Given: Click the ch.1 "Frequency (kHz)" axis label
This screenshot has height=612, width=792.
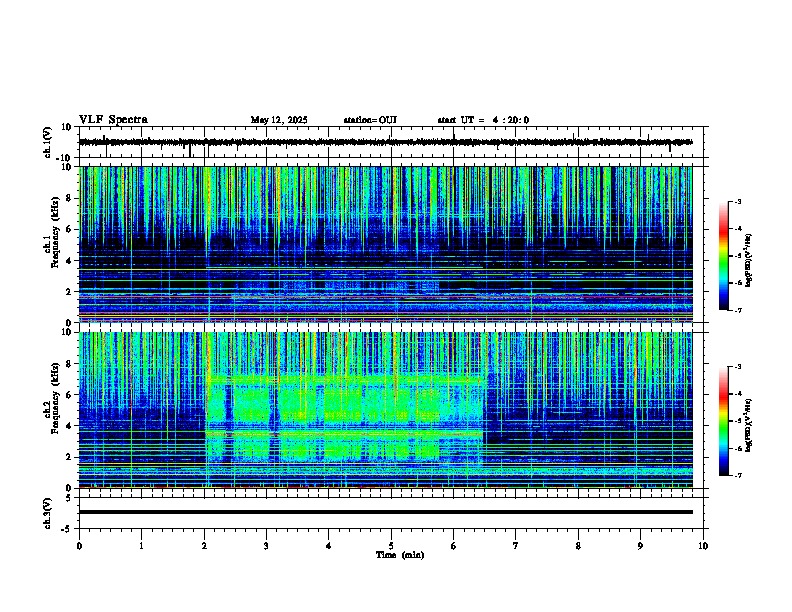Looking at the screenshot, I should click(x=55, y=232).
